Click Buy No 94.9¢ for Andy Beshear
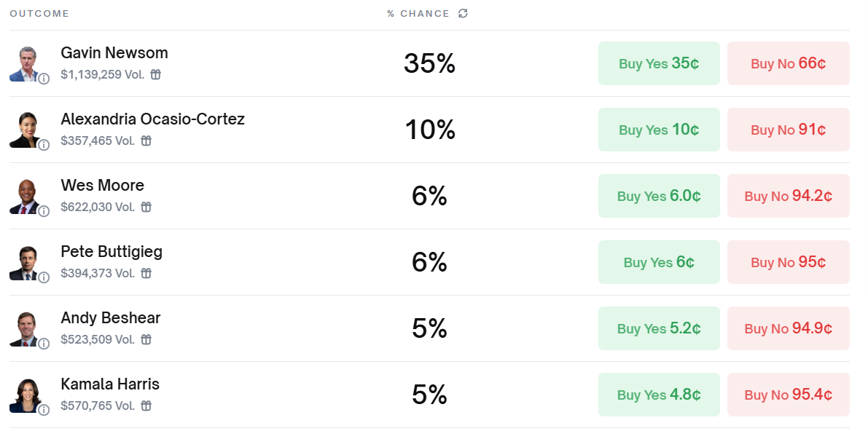The height and width of the screenshot is (431, 868). pyautogui.click(x=788, y=328)
